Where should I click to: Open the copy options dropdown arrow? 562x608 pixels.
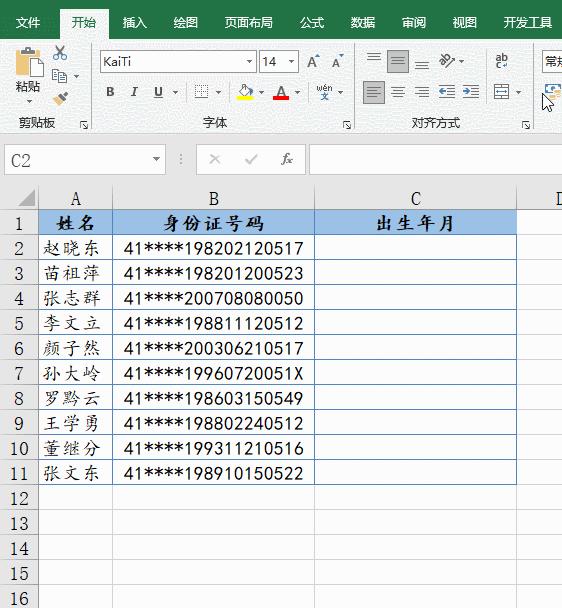point(76,76)
